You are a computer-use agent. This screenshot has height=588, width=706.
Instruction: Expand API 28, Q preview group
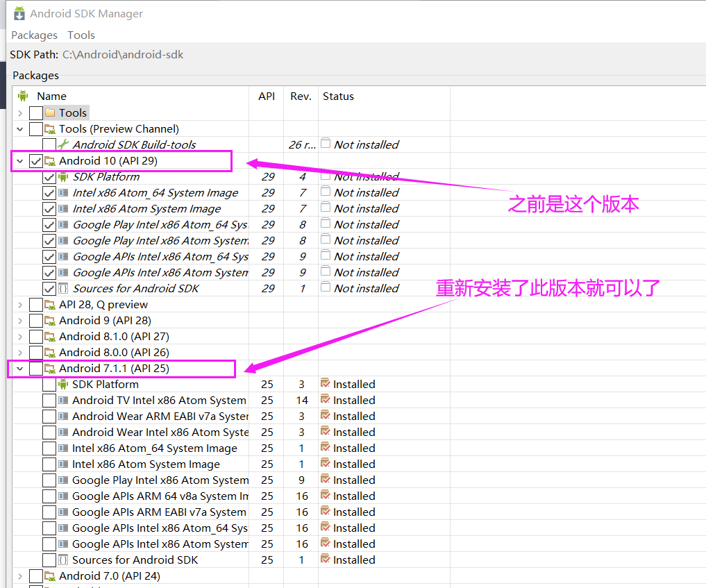(20, 305)
